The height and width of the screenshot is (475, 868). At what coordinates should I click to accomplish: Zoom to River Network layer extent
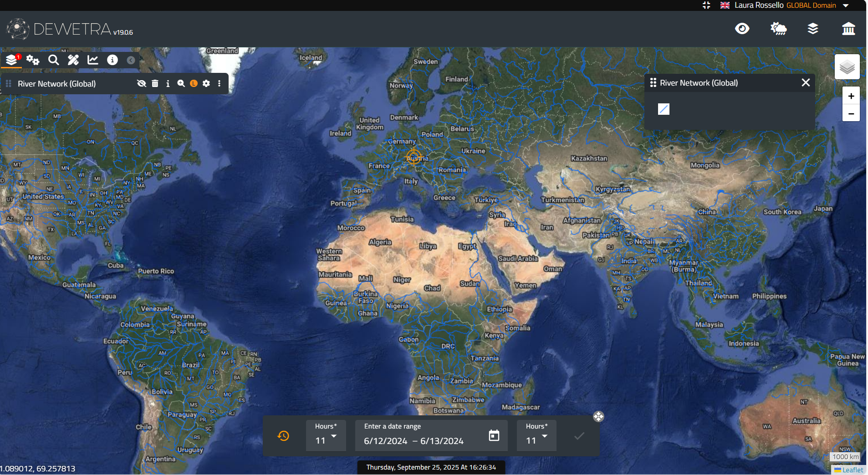coord(181,83)
